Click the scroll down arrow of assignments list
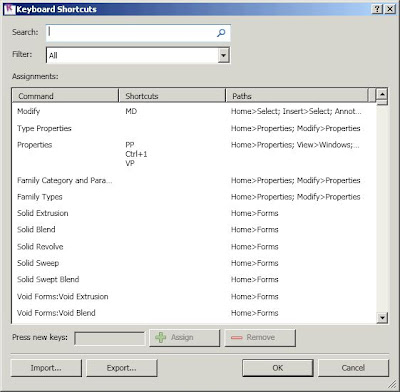 point(382,318)
